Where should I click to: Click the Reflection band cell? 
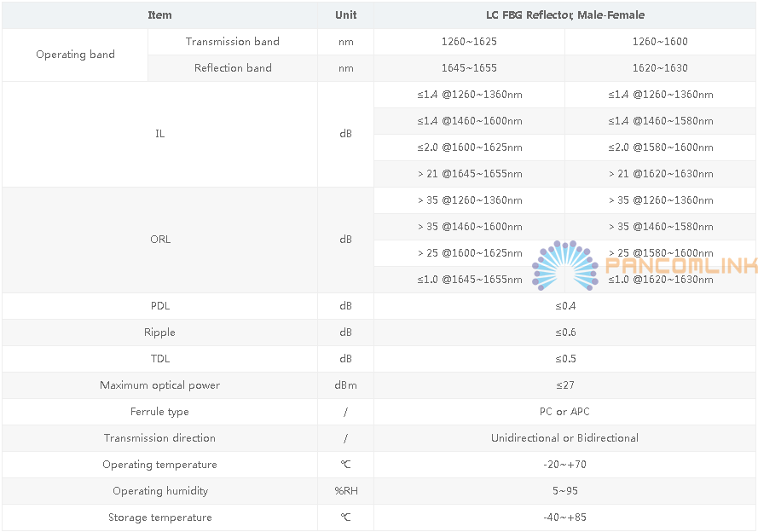point(233,67)
